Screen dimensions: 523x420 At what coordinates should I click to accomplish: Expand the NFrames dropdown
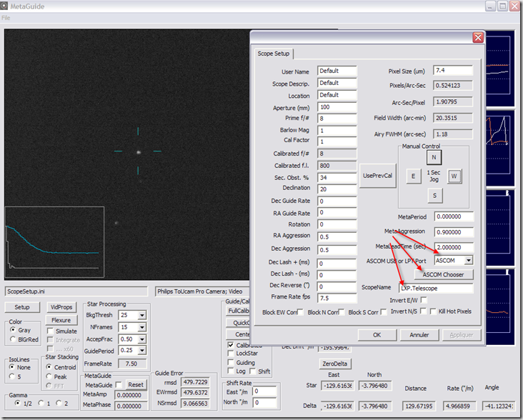coord(142,327)
